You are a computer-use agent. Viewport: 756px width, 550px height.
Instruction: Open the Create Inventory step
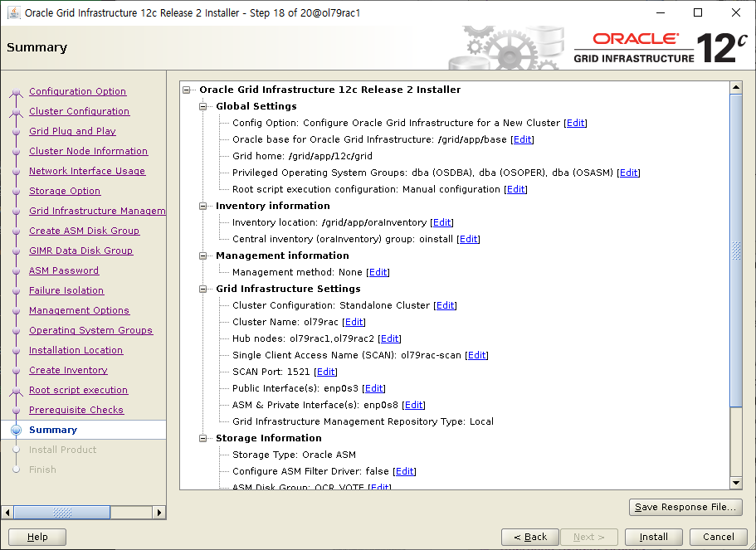pos(68,370)
